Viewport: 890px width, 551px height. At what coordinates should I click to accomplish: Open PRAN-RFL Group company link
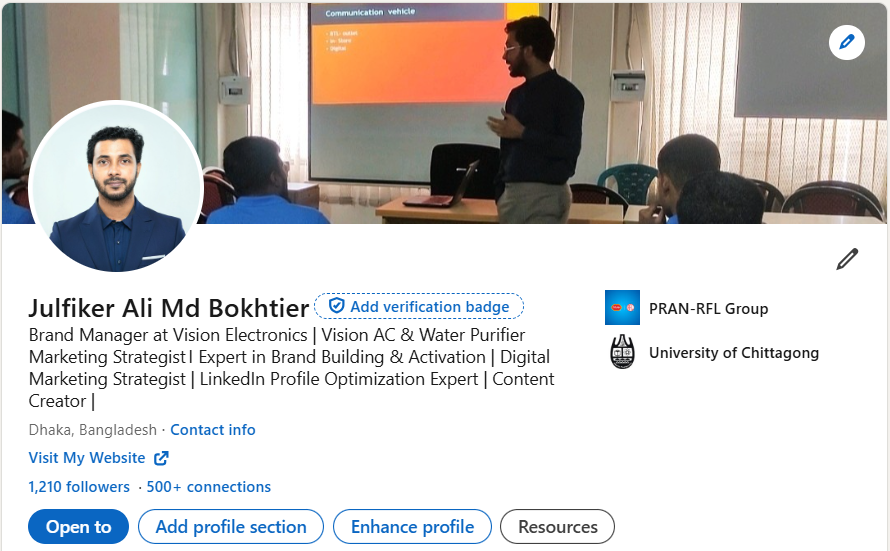pos(708,309)
